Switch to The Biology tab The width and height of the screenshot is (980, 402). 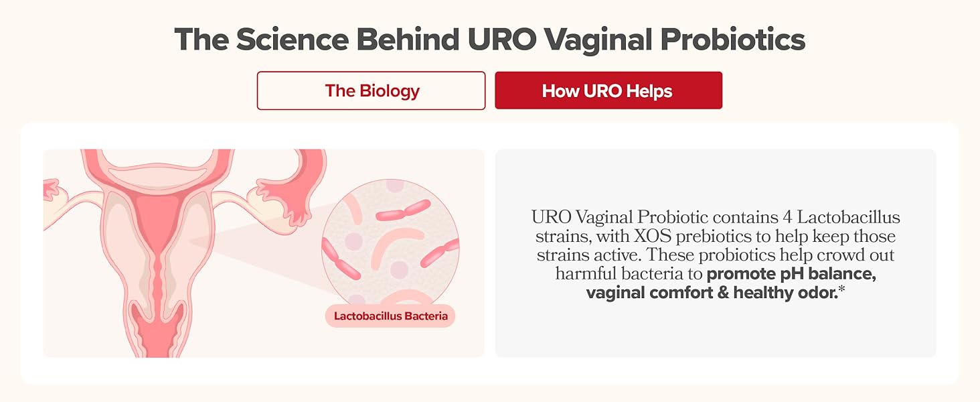tap(372, 90)
